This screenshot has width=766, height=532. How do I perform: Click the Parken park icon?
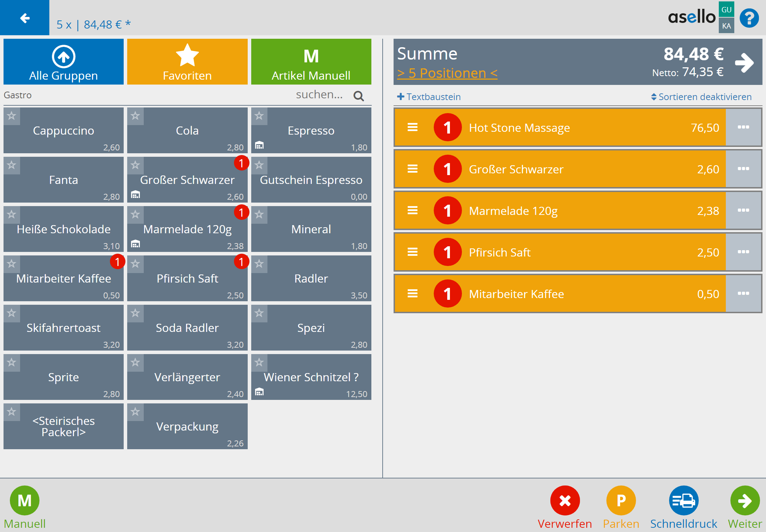(x=621, y=500)
